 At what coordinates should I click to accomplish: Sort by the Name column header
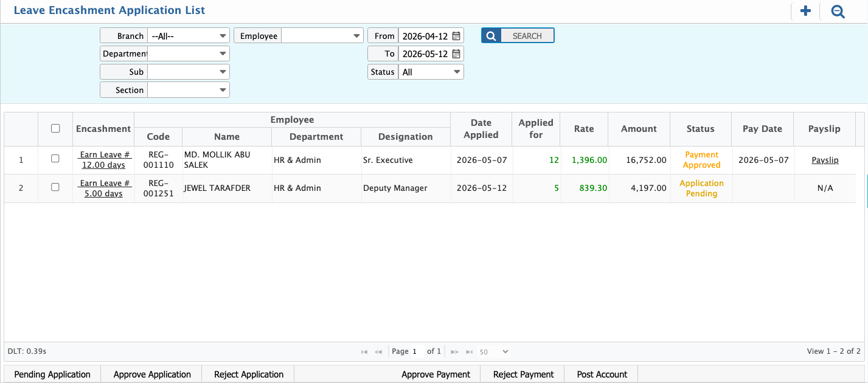pos(227,137)
